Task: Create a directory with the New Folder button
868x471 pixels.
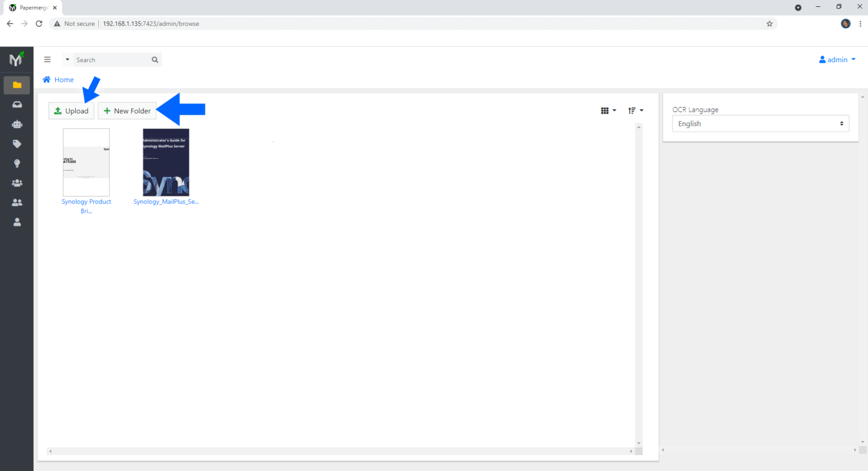Action: (x=127, y=111)
